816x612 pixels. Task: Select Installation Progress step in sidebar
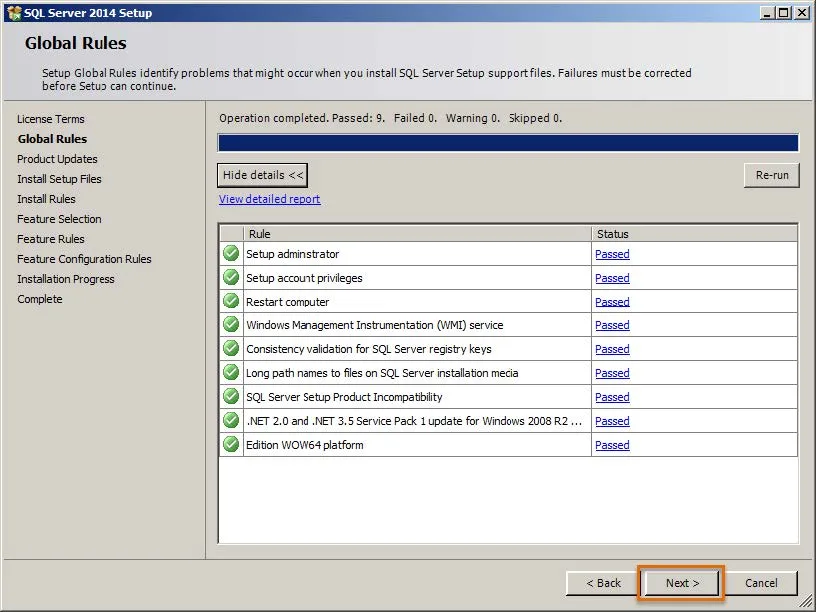click(66, 279)
